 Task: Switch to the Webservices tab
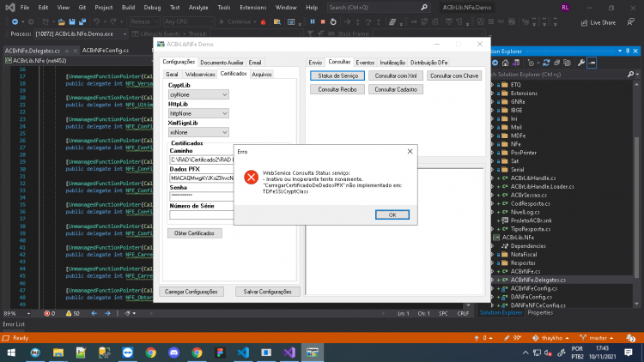click(x=200, y=75)
